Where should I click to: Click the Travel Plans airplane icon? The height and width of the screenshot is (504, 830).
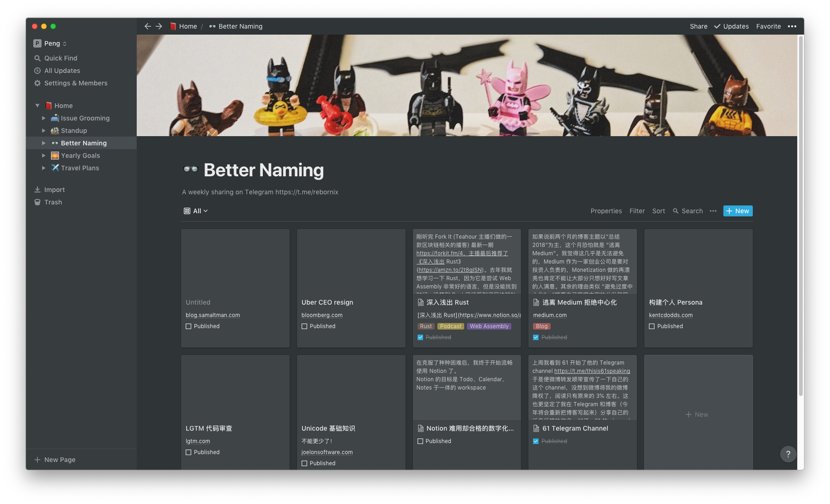pos(55,168)
